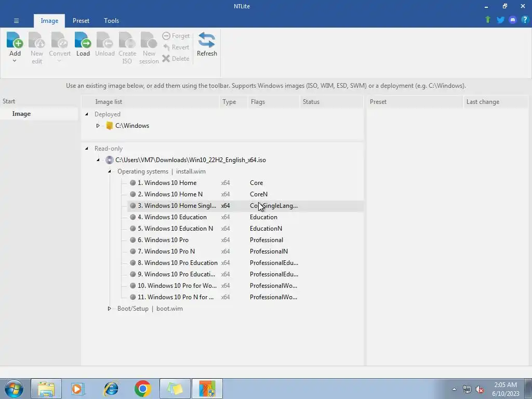Viewport: 532px width, 399px height.
Task: Click the New session toolbar icon
Action: [149, 41]
